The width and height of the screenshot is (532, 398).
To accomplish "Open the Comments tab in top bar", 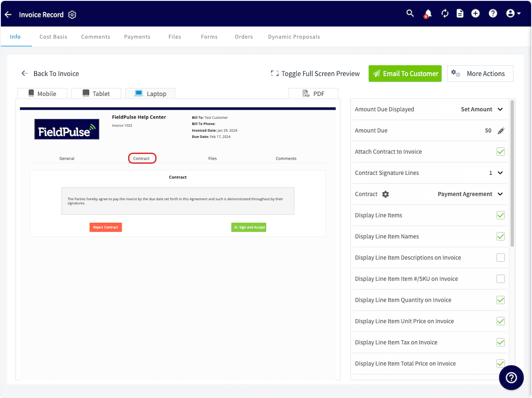I will [96, 37].
